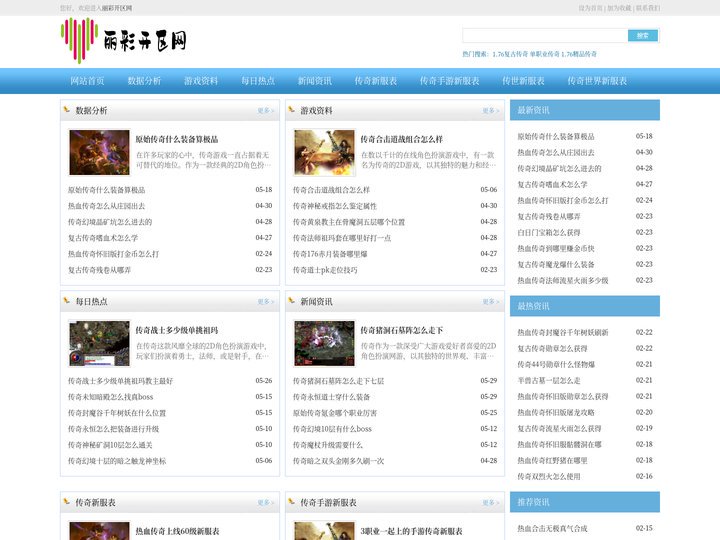Go to 游戏资料 navigation item
The image size is (720, 540).
coord(201,81)
